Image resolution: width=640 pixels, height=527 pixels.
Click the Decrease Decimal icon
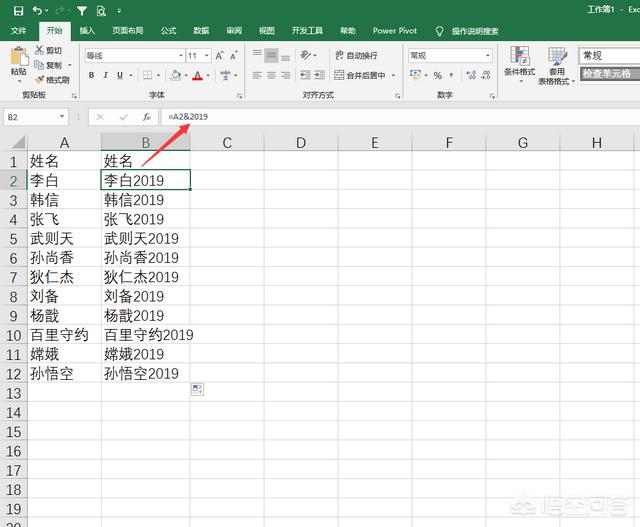[486, 75]
